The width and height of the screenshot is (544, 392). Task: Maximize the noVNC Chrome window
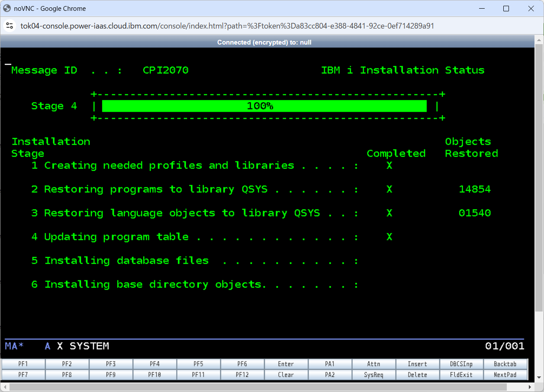pos(506,8)
